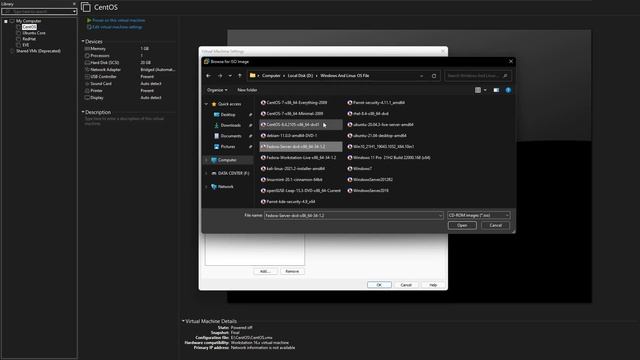Toggle the preview pane icon
Viewport: 640px width, 360px height.
(x=496, y=90)
